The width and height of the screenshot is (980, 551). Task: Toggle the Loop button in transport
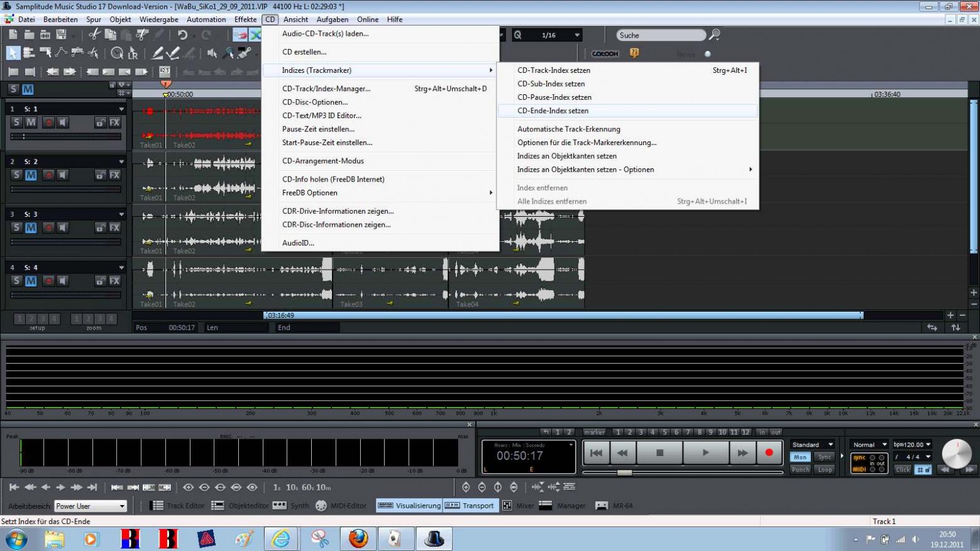[x=825, y=469]
